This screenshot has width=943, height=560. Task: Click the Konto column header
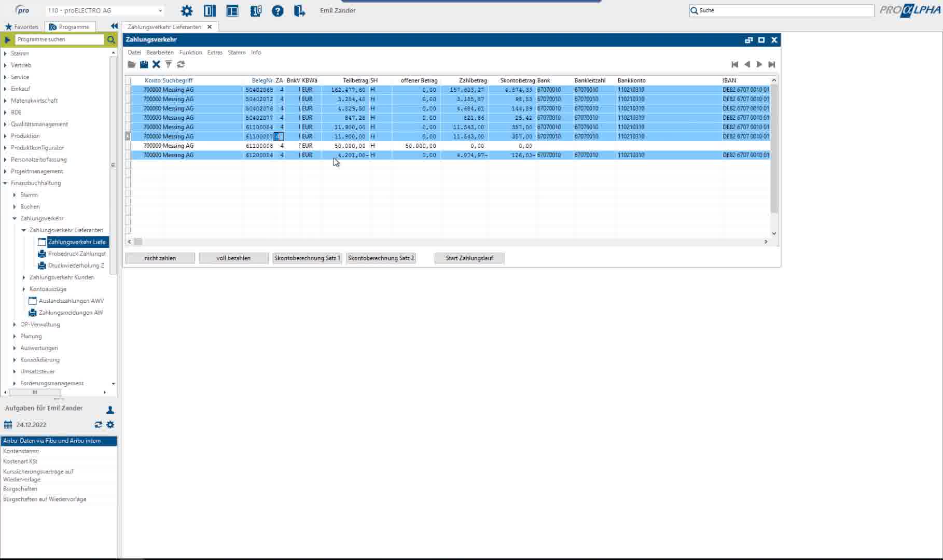pyautogui.click(x=152, y=80)
